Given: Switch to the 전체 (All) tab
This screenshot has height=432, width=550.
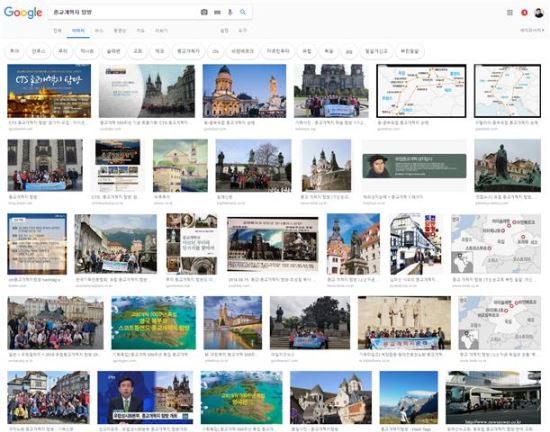Looking at the screenshot, I should 58,31.
